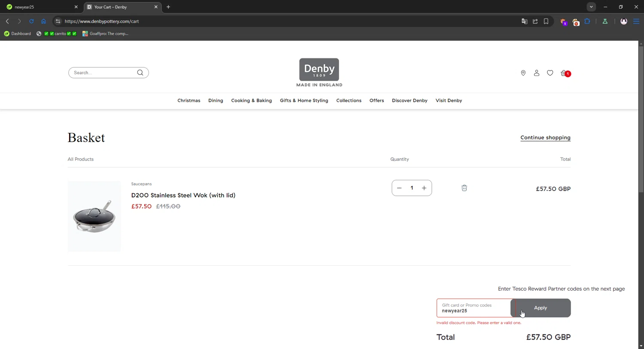Follow the Continue shopping link
Screen dimensions: 644x349
coord(545,137)
